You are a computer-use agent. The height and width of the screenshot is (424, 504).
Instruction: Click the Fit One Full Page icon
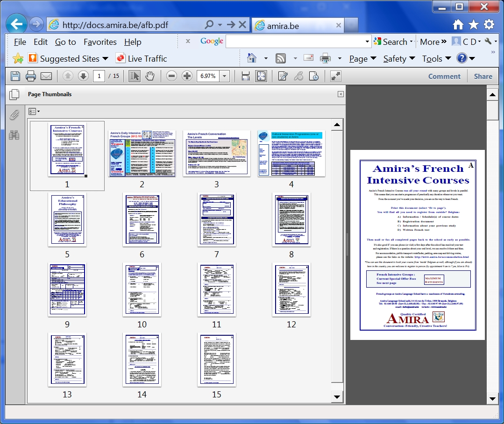coord(261,76)
